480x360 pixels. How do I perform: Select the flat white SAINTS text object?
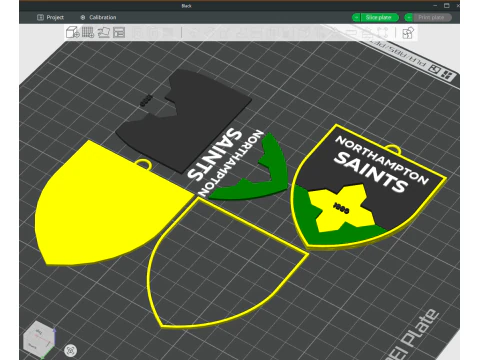coord(213,154)
